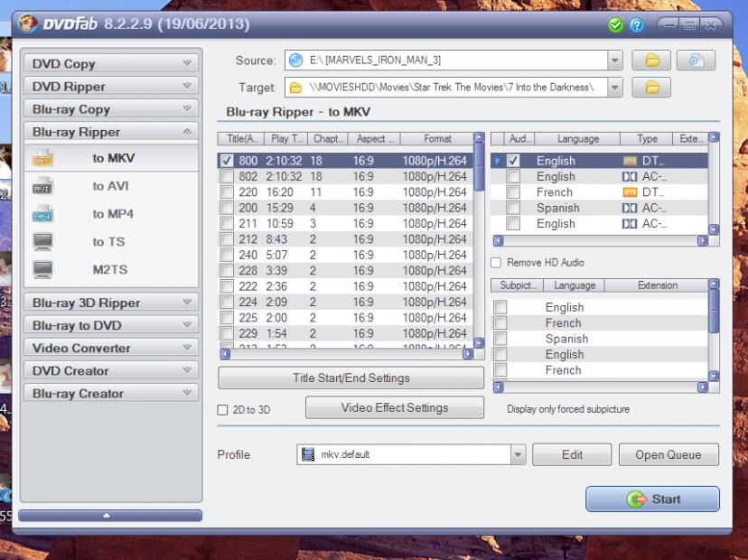Click the M2TS monitor icon in sidebar
Viewport: 748px width, 560px height.
(x=42, y=269)
